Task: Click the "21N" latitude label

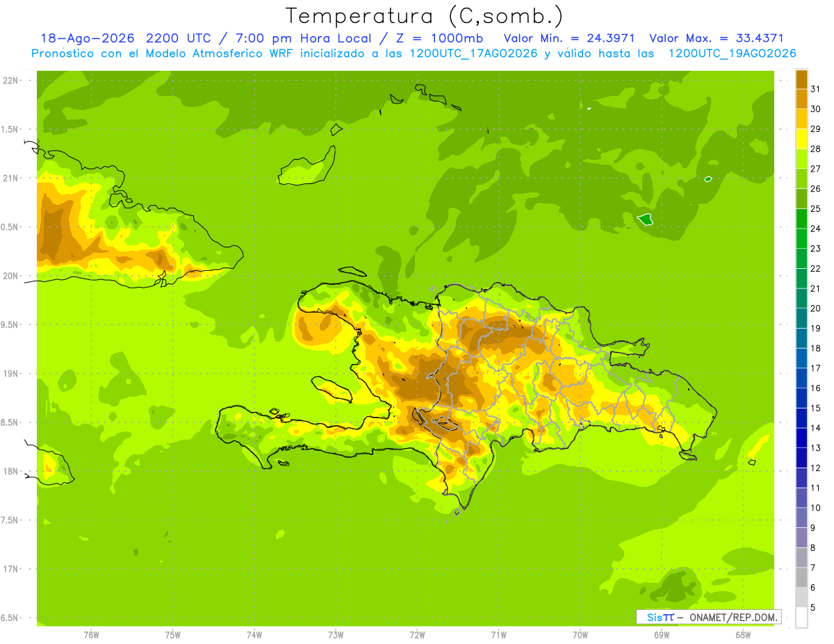Action: coord(10,179)
